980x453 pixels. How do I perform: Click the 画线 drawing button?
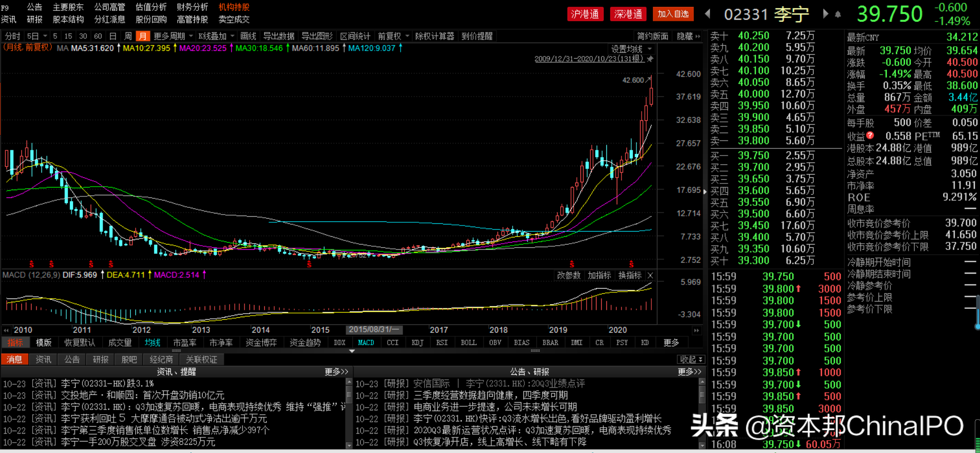tap(248, 36)
